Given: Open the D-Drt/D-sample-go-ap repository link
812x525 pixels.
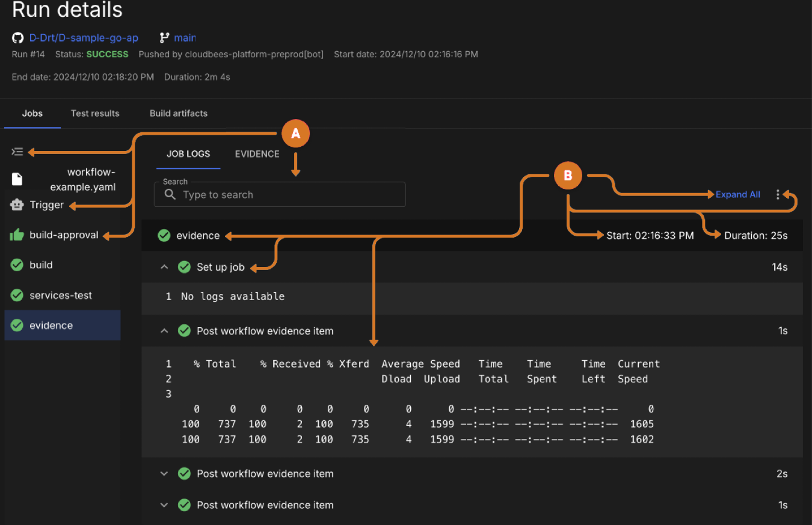Looking at the screenshot, I should click(84, 38).
